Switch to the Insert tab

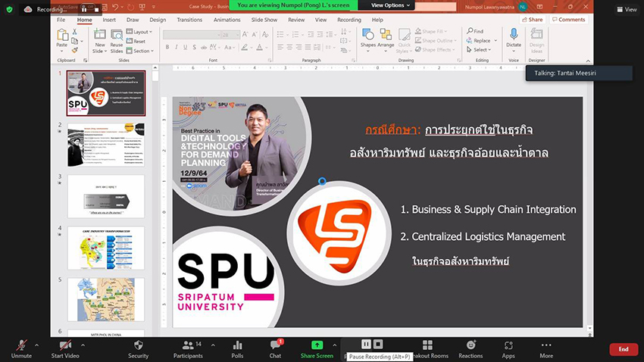(x=109, y=20)
